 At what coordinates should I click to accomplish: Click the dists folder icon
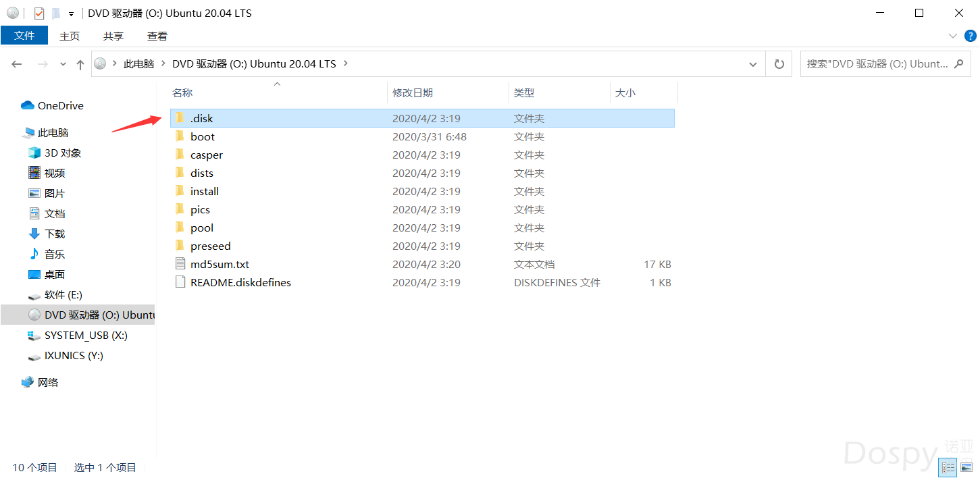pyautogui.click(x=180, y=173)
